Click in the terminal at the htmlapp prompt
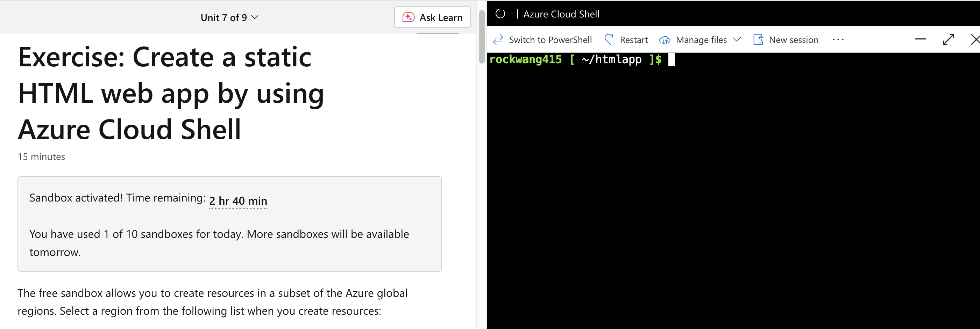 (x=672, y=60)
